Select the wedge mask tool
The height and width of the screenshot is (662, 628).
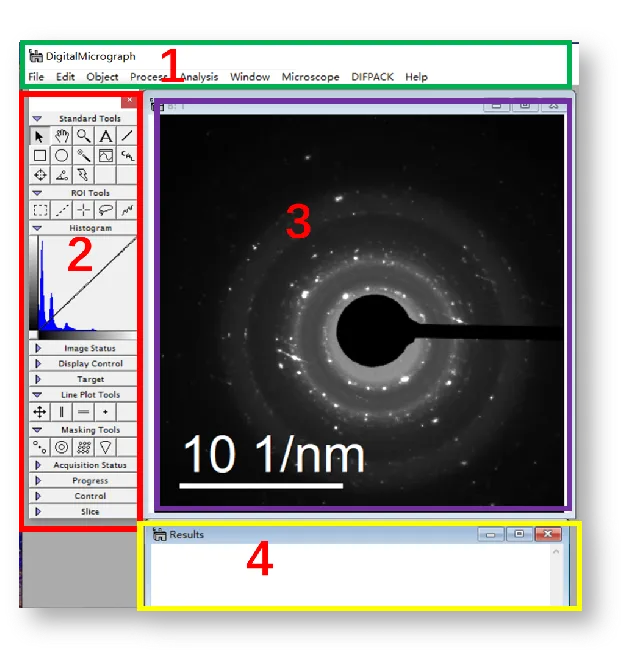[105, 447]
